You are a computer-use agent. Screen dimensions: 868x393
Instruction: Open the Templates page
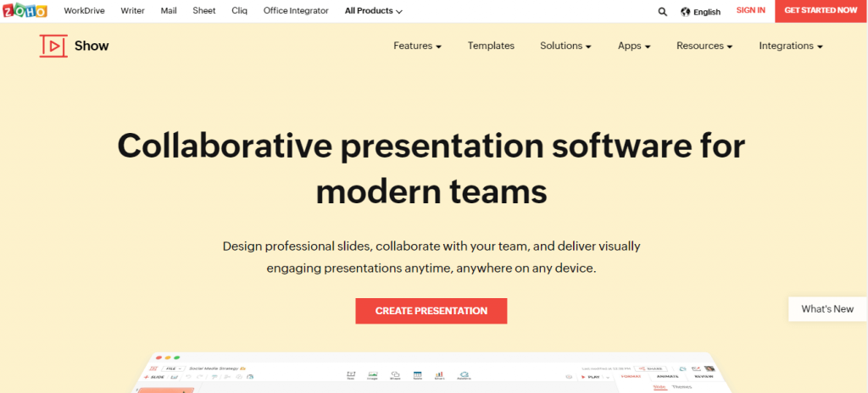click(491, 46)
